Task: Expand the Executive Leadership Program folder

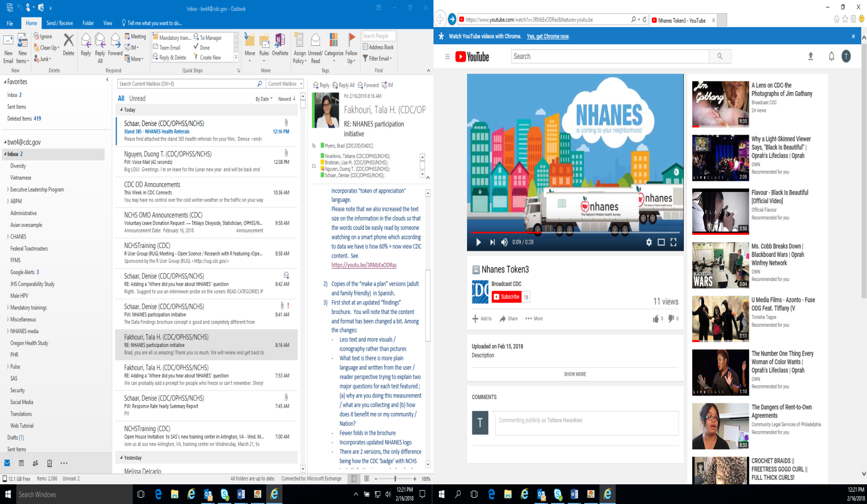Action: (8, 189)
